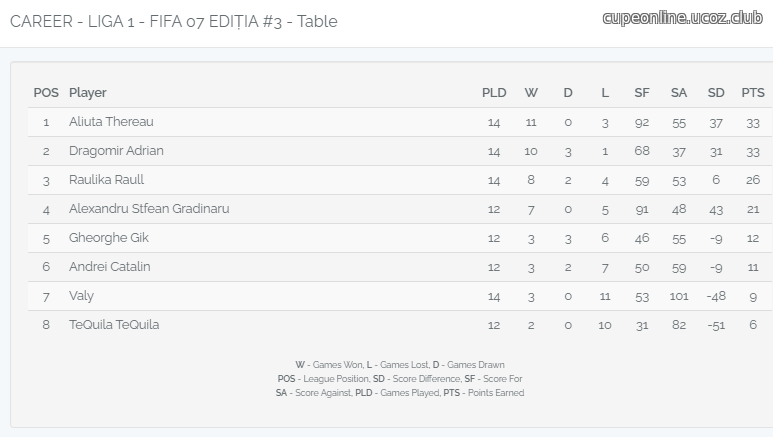Click the SD column header
Image resolution: width=773 pixels, height=437 pixels.
pyautogui.click(x=716, y=93)
